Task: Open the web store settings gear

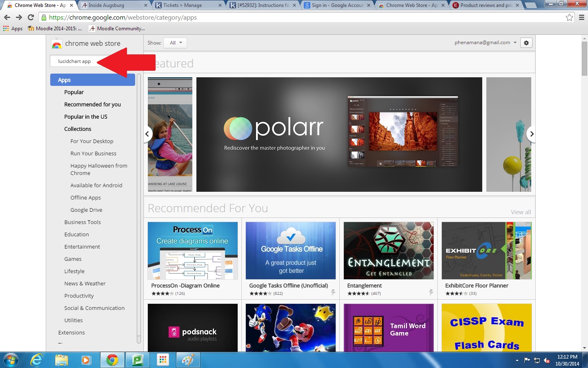Action: [526, 43]
